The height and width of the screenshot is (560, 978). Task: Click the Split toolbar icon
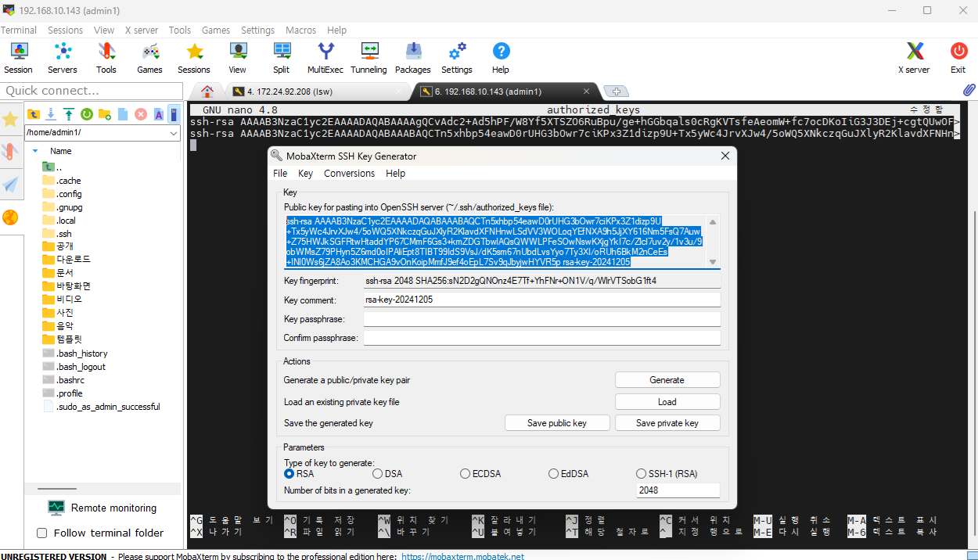[x=282, y=58]
